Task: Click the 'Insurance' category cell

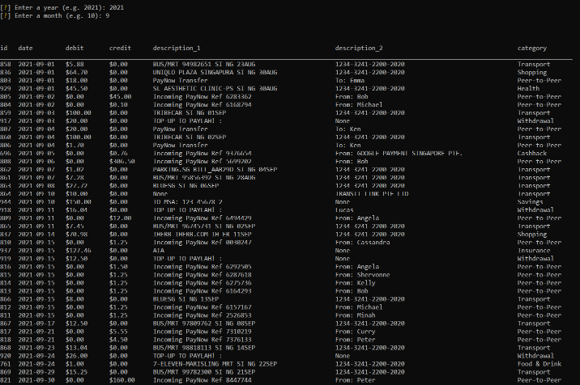Action: pyautogui.click(x=534, y=250)
